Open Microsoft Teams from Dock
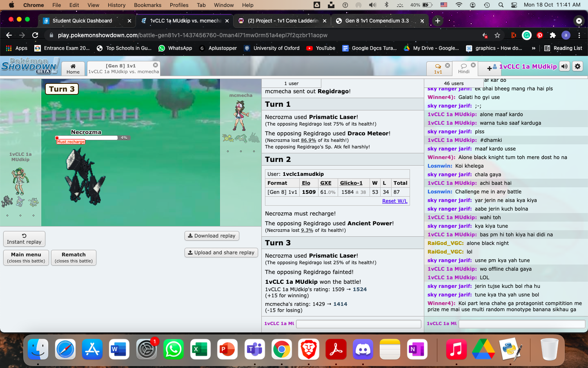The height and width of the screenshot is (368, 588). coord(254,350)
